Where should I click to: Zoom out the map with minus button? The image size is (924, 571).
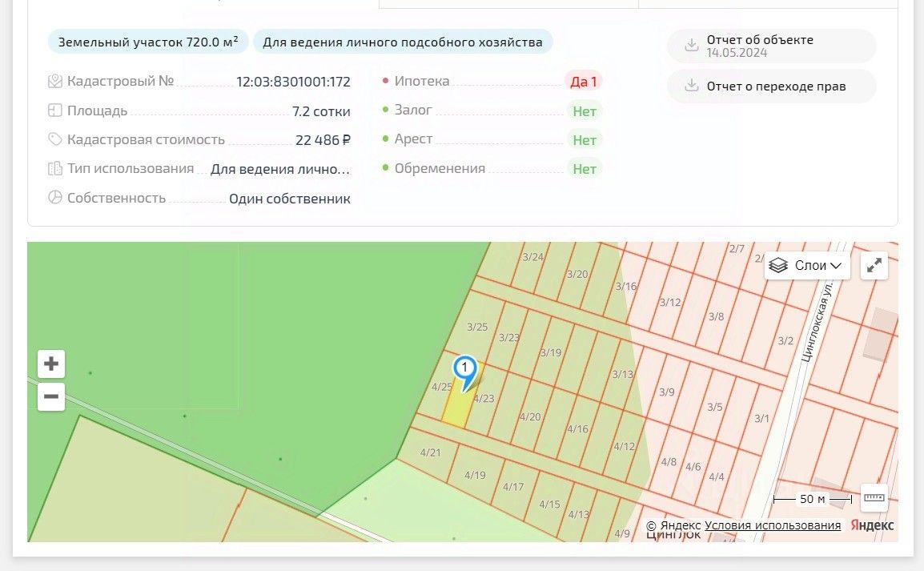(51, 396)
